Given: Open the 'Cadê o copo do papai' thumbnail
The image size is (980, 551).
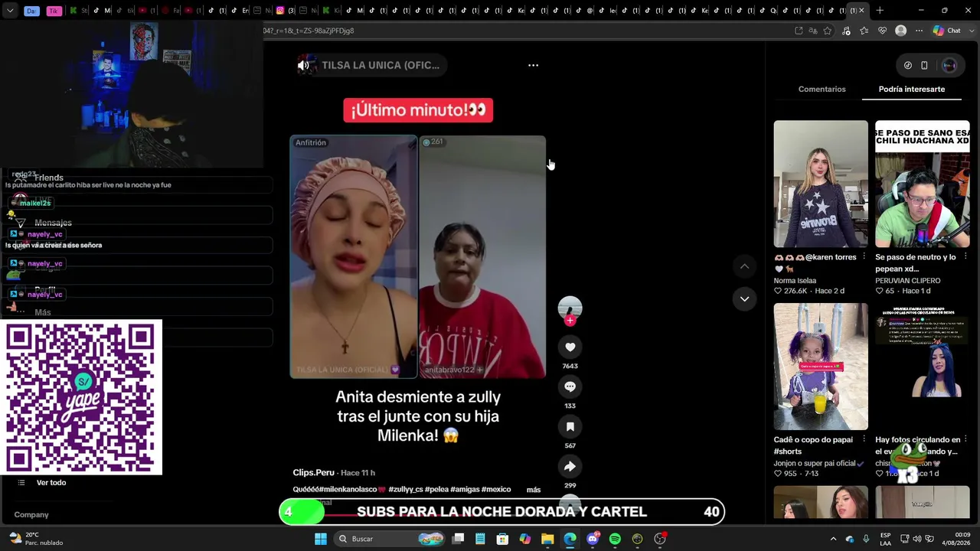Looking at the screenshot, I should click(x=821, y=367).
